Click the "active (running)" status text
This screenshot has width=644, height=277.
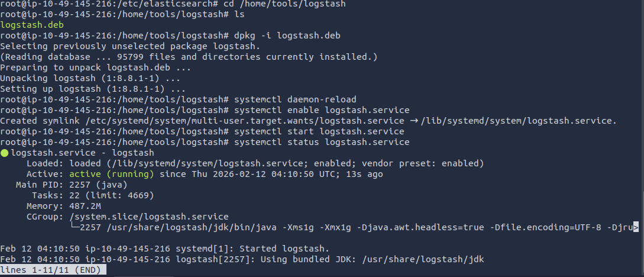pyautogui.click(x=112, y=174)
